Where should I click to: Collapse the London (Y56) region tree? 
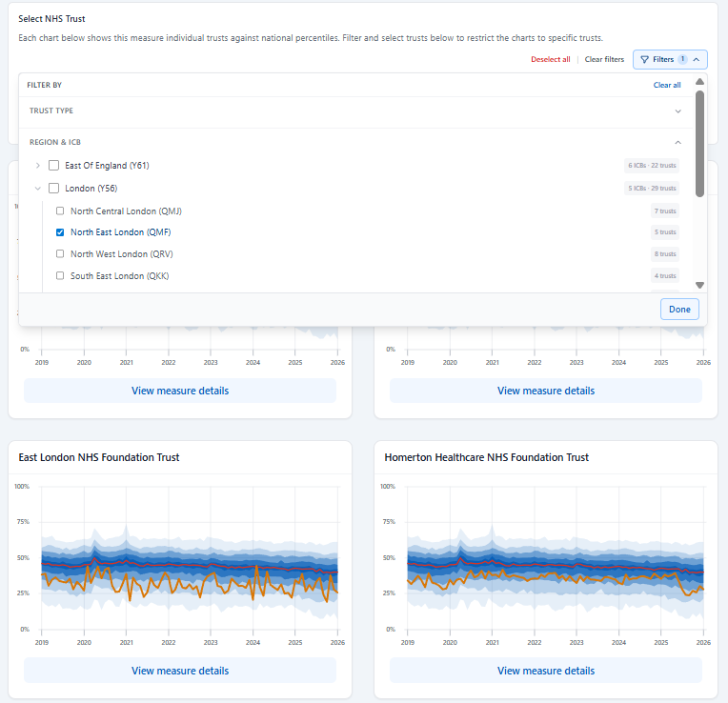[x=38, y=189]
